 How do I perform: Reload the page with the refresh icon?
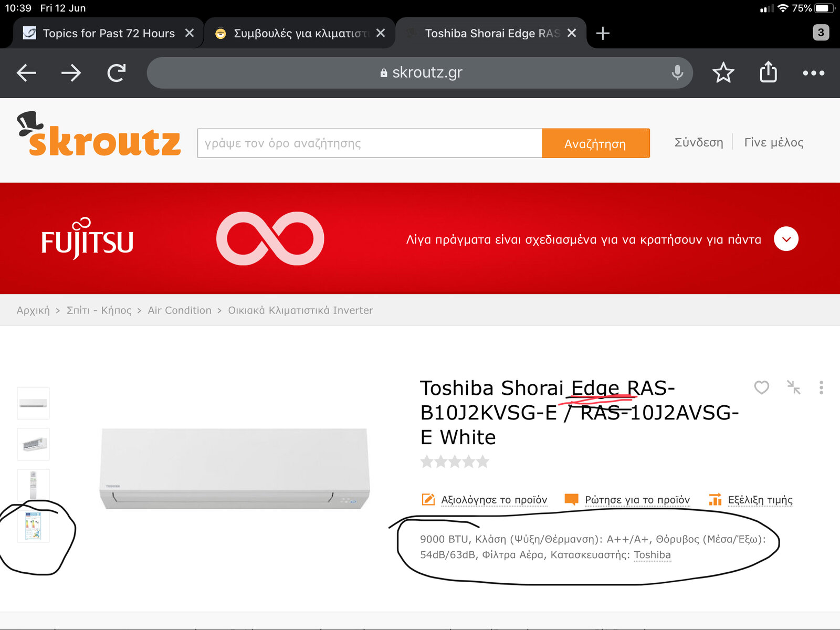tap(117, 73)
